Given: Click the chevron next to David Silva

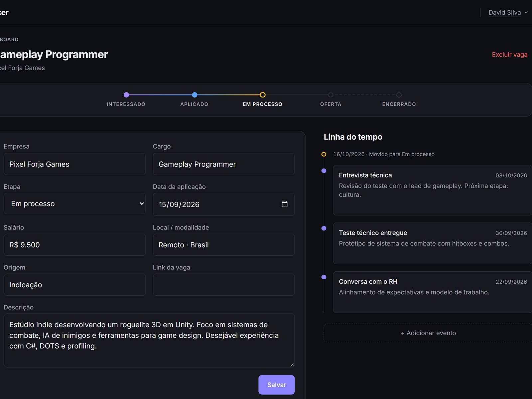Looking at the screenshot, I should 526,12.
